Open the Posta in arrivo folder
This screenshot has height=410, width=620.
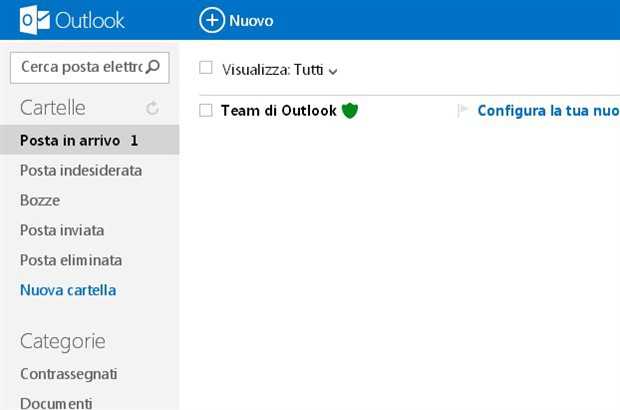(x=70, y=140)
